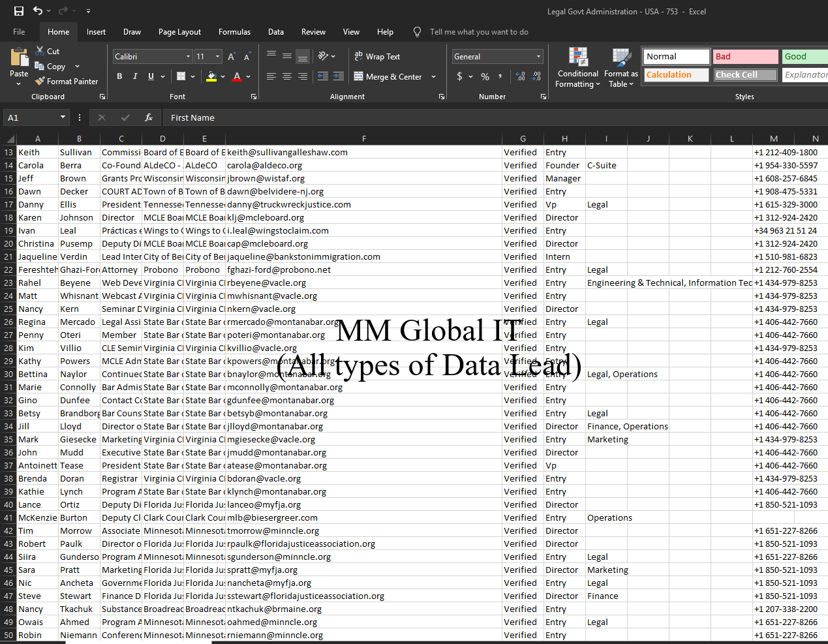Click Accounting Number Format dollar sign
The height and width of the screenshot is (644, 828).
pyautogui.click(x=460, y=76)
